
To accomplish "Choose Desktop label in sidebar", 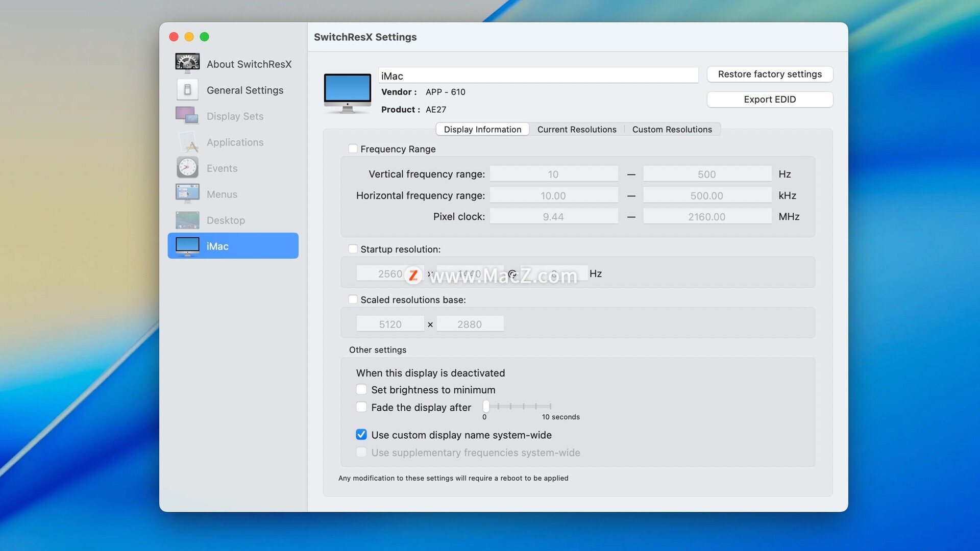I will 226,220.
